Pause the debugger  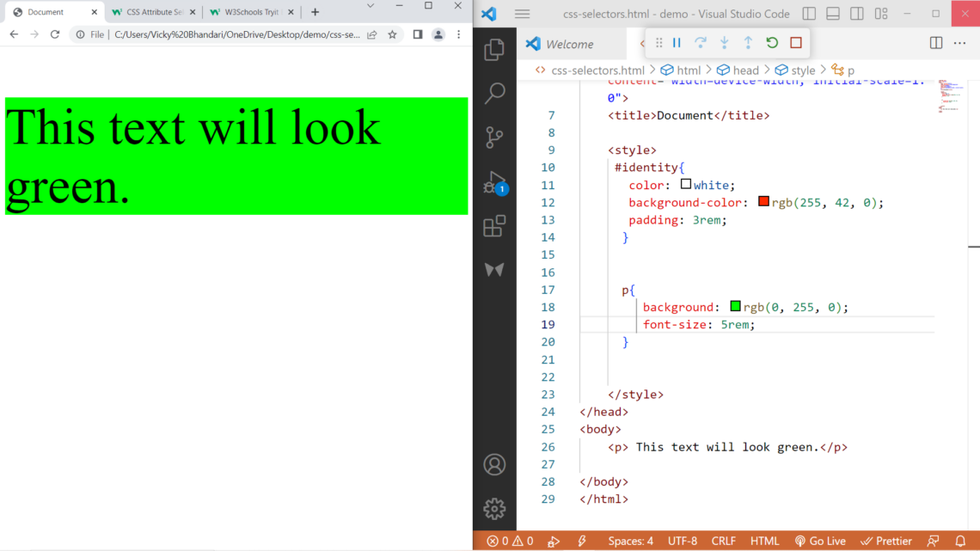677,43
